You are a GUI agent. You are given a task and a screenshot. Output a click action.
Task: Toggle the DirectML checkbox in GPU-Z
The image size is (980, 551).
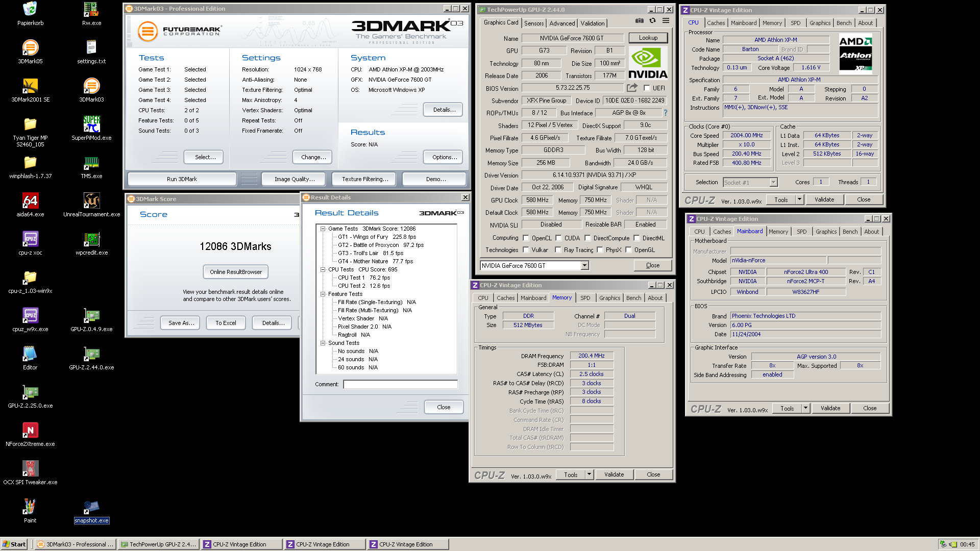tap(636, 238)
